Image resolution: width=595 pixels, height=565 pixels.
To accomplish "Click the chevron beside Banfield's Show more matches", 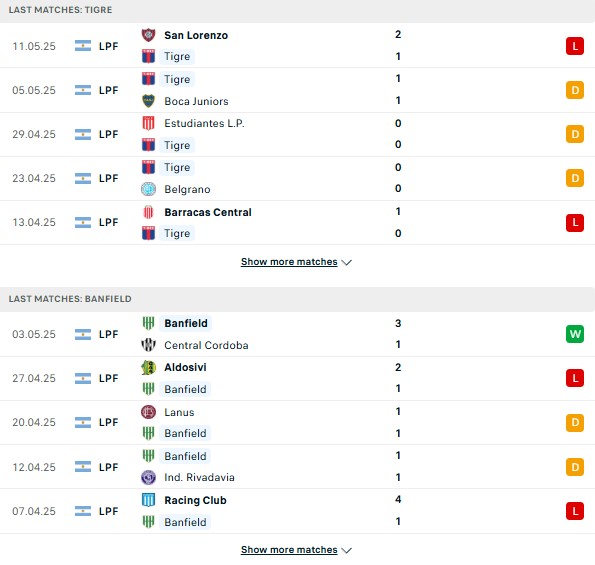I will pos(346,551).
